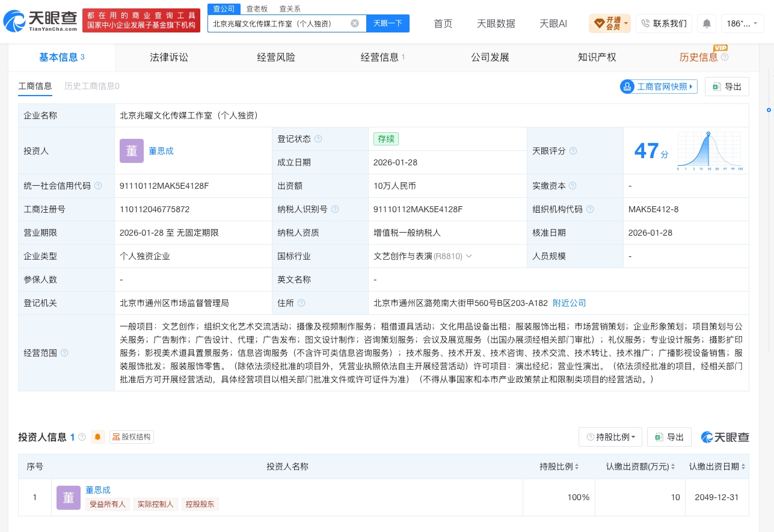Expand the 持股比例 dropdown filter

click(610, 437)
